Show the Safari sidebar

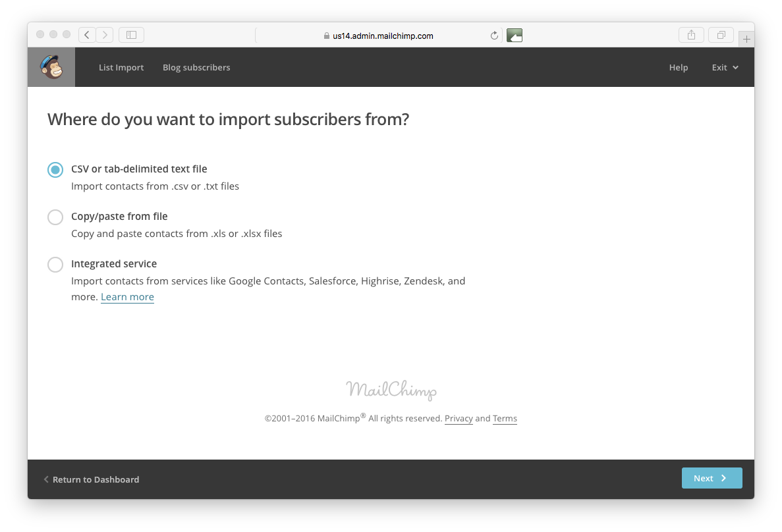(x=131, y=35)
